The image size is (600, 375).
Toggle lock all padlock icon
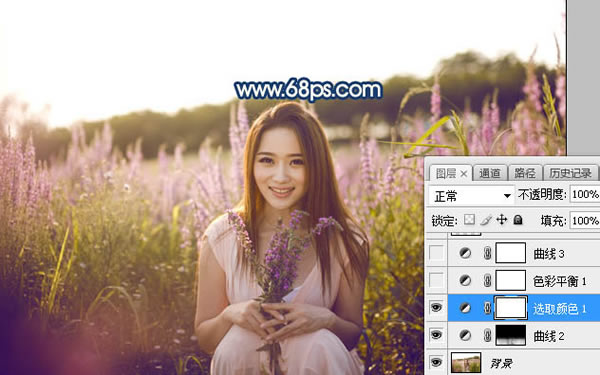(518, 220)
